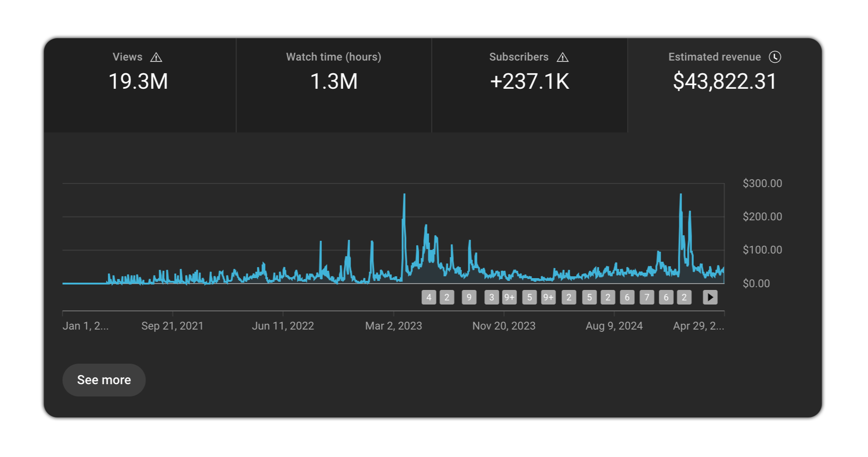Click the $200.00 axis label
This screenshot has width=868, height=457.
[763, 217]
